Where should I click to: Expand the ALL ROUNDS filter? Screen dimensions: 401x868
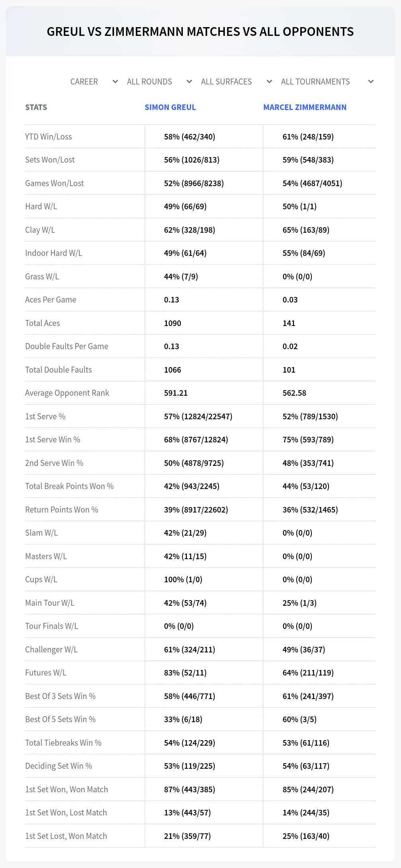click(x=159, y=82)
